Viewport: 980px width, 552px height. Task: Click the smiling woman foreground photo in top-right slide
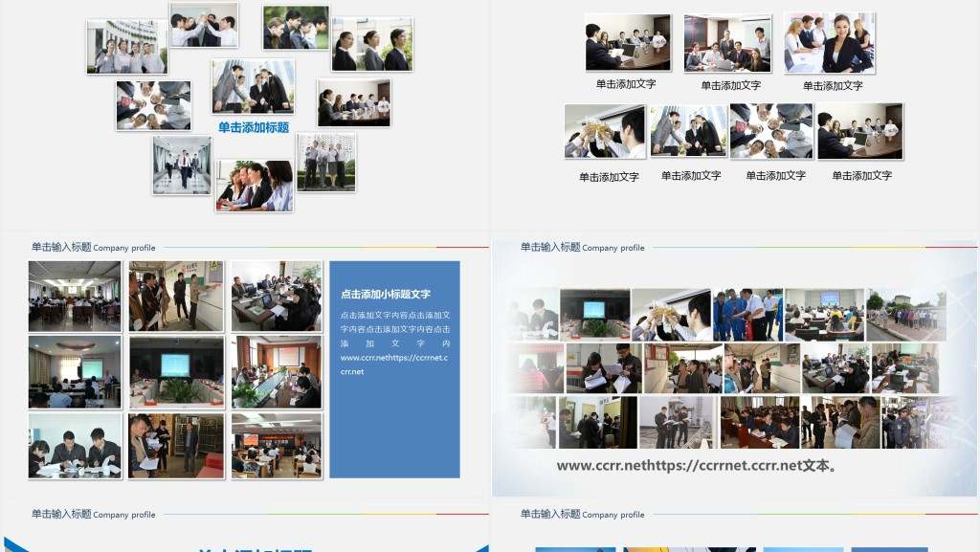pyautogui.click(x=830, y=43)
